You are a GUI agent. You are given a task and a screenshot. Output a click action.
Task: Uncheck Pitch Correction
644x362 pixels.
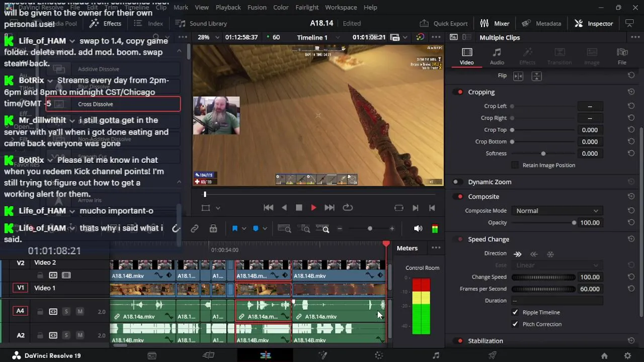(515, 324)
